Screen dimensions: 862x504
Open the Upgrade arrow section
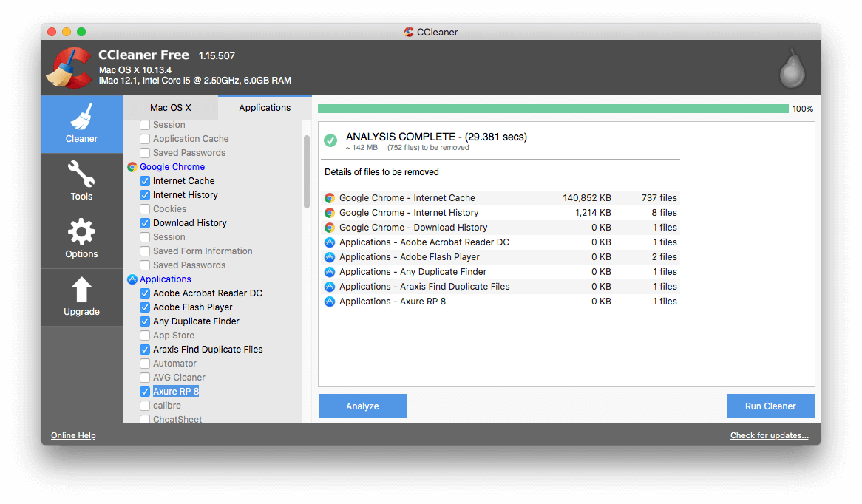[82, 297]
